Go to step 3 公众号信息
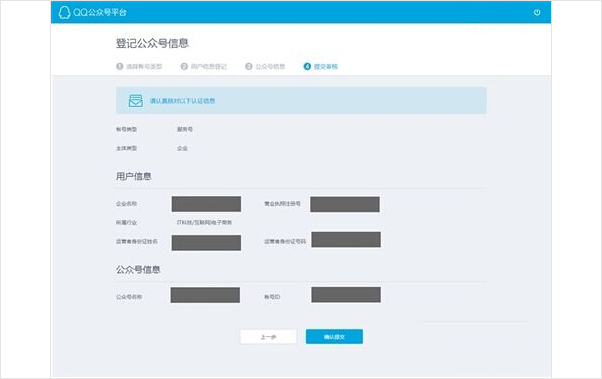This screenshot has width=602, height=379. pyautogui.click(x=265, y=66)
